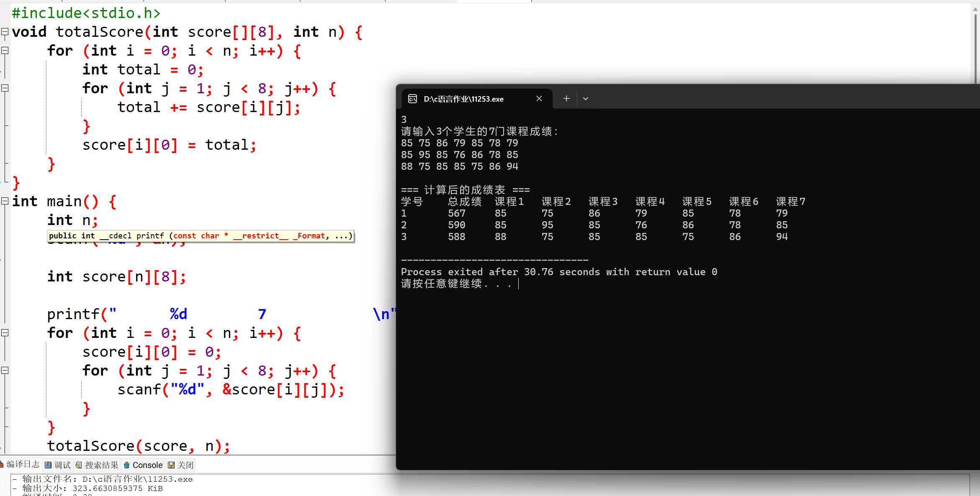The width and height of the screenshot is (980, 496).
Task: Click the editor vertical scrollbar
Action: click(x=975, y=46)
